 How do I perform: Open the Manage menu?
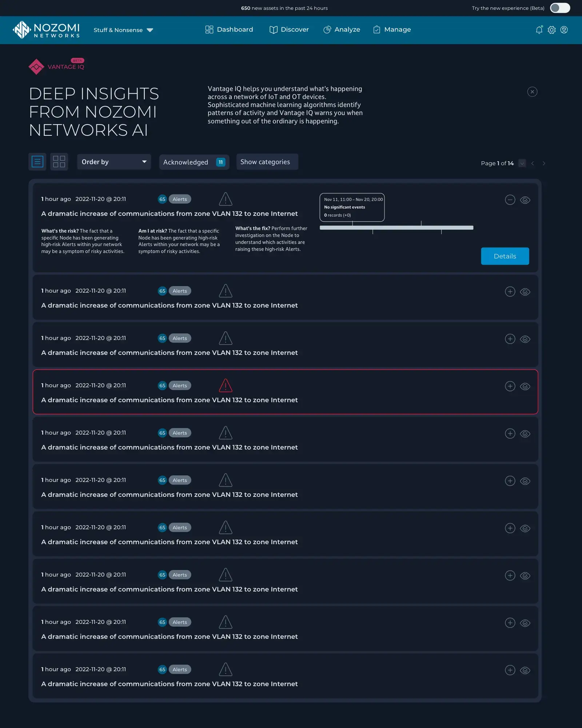coord(392,29)
